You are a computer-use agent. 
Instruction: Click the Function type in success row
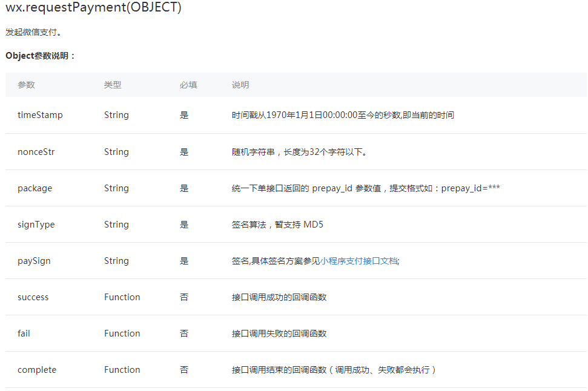point(122,297)
